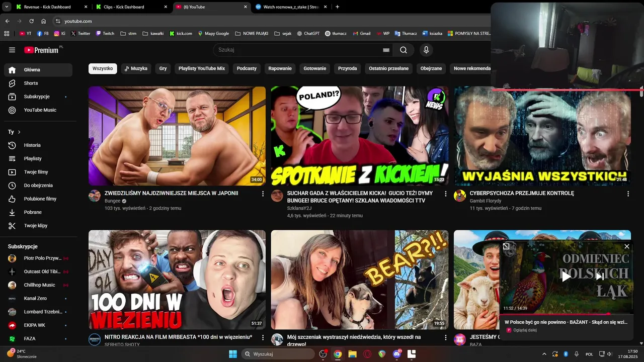Reload the page with browser refresh button
Viewport: 644px width, 362px height.
[31, 21]
